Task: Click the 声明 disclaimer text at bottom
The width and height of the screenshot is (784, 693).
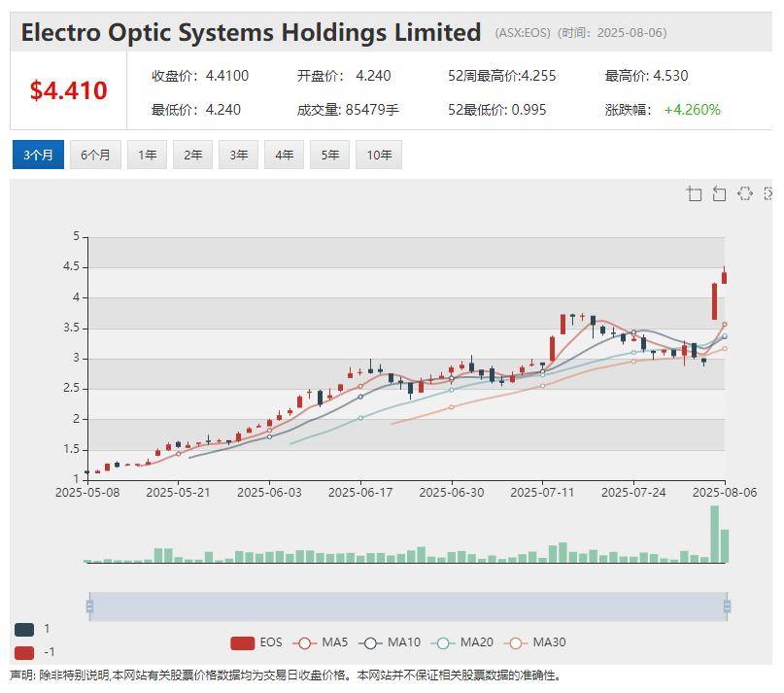Action: [286, 676]
